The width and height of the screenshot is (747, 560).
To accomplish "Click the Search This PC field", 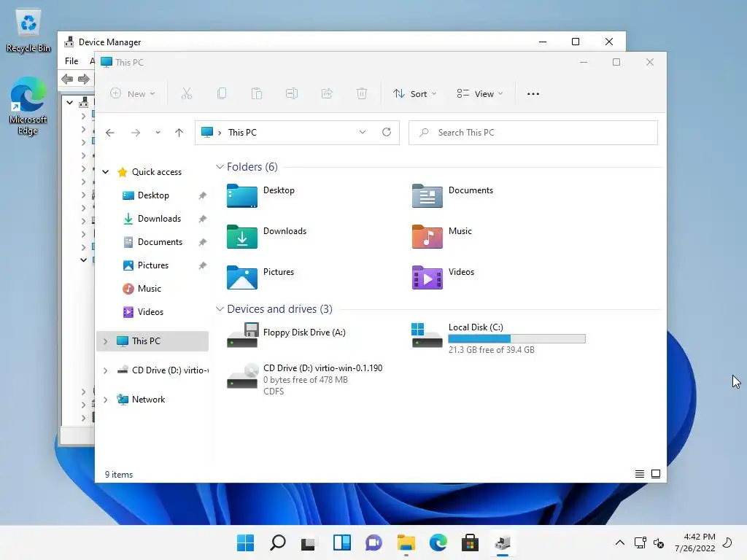I will coord(533,133).
